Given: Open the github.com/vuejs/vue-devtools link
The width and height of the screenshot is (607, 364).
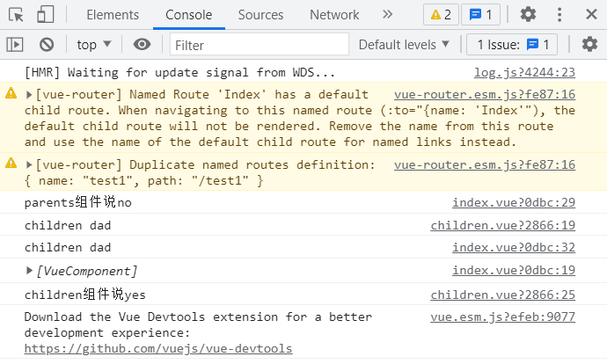Looking at the screenshot, I should [158, 348].
